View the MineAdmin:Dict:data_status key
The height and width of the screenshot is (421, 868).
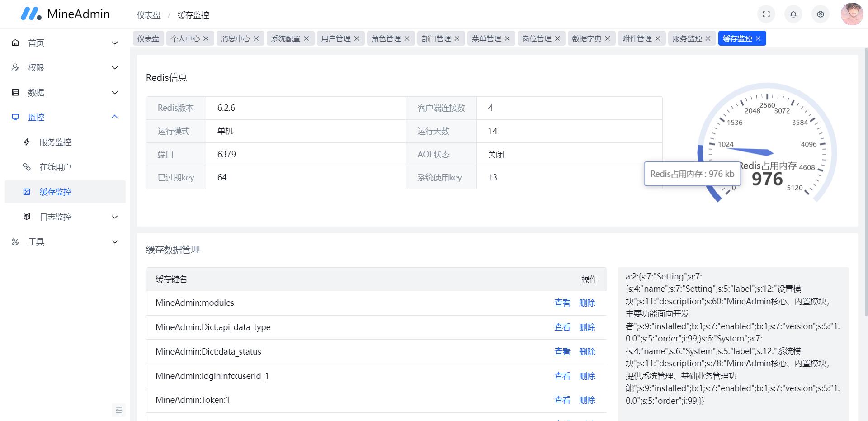pos(562,352)
